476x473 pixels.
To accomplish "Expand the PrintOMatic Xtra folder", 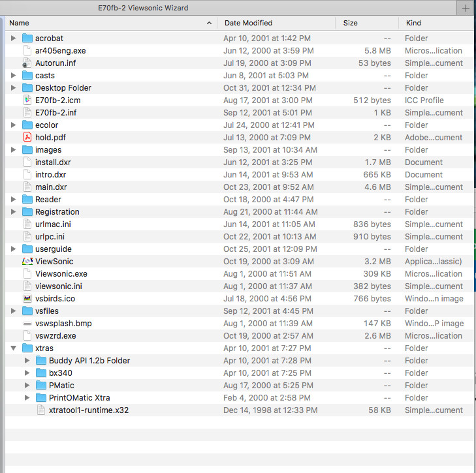I will coord(27,397).
